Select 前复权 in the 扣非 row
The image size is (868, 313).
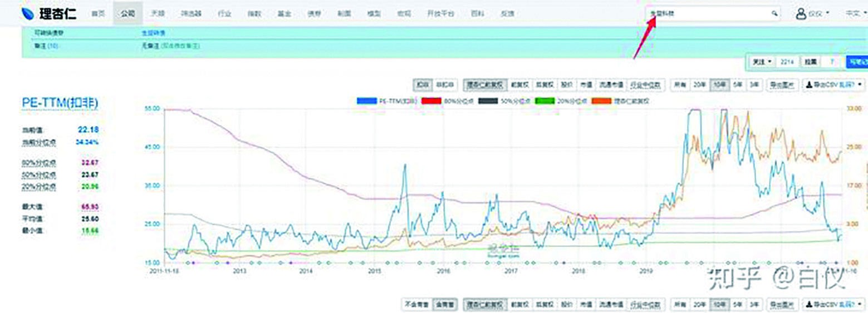(x=519, y=85)
